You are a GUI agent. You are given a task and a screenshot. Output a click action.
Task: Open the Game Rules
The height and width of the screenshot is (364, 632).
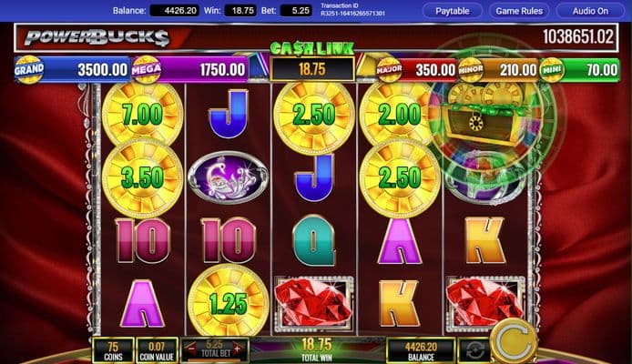click(x=519, y=11)
